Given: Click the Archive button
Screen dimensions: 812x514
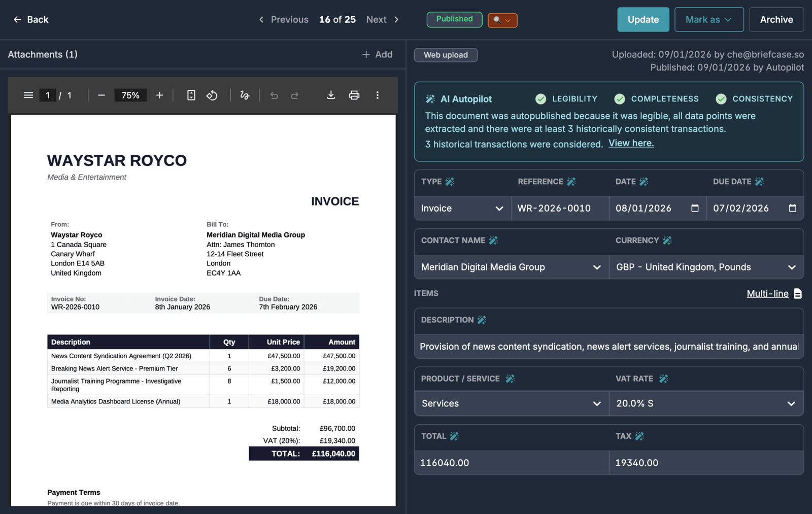Looking at the screenshot, I should pyautogui.click(x=776, y=19).
